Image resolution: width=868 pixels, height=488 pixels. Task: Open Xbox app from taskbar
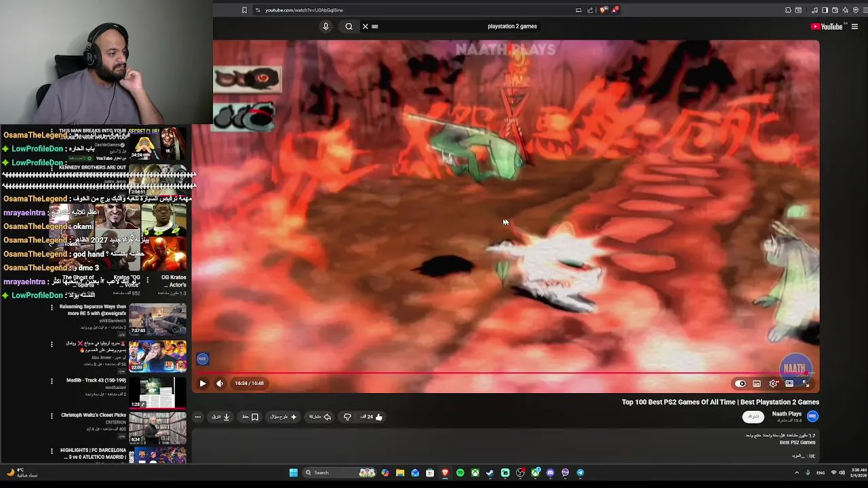pyautogui.click(x=475, y=472)
